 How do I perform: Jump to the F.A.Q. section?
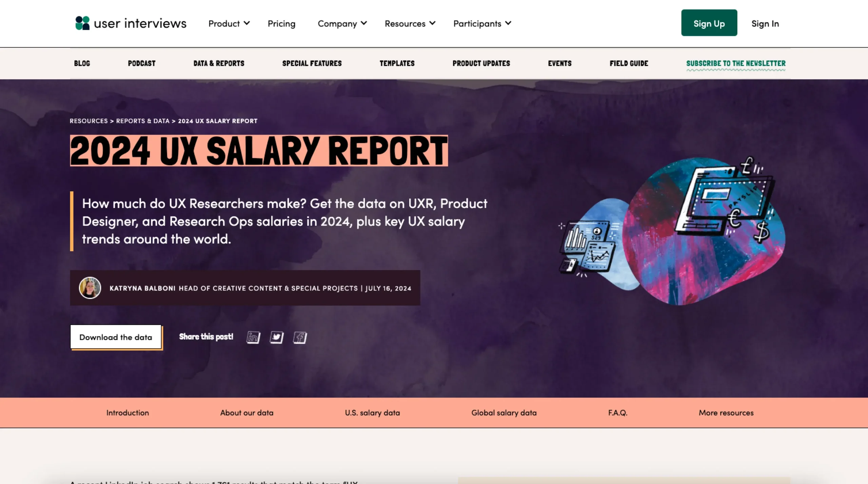[x=617, y=412]
